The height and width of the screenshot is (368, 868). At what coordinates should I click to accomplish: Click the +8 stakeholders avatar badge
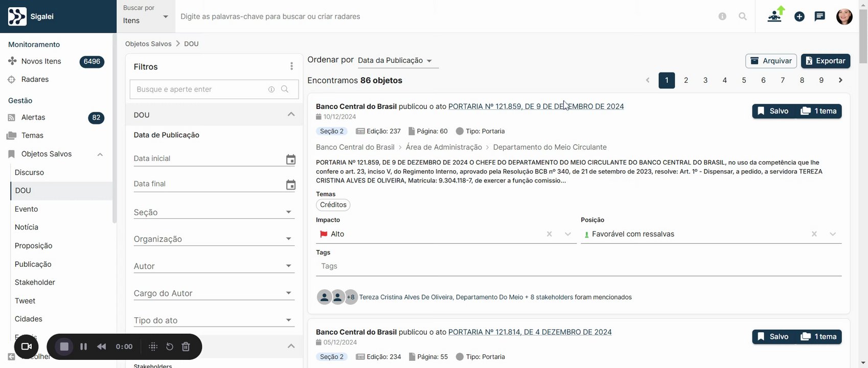[351, 297]
